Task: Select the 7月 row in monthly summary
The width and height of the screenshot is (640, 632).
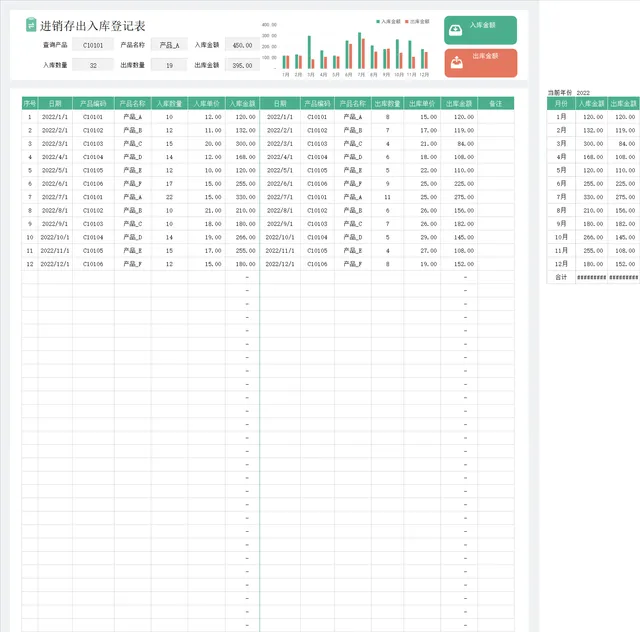Action: [x=593, y=197]
